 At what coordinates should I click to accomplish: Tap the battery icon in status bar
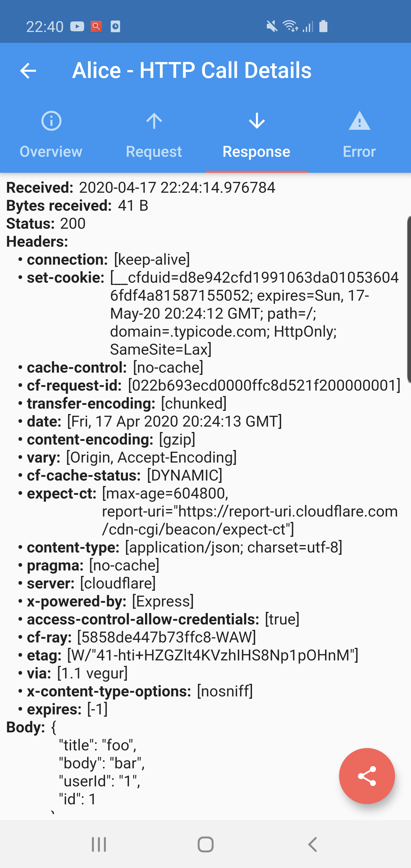point(323,26)
